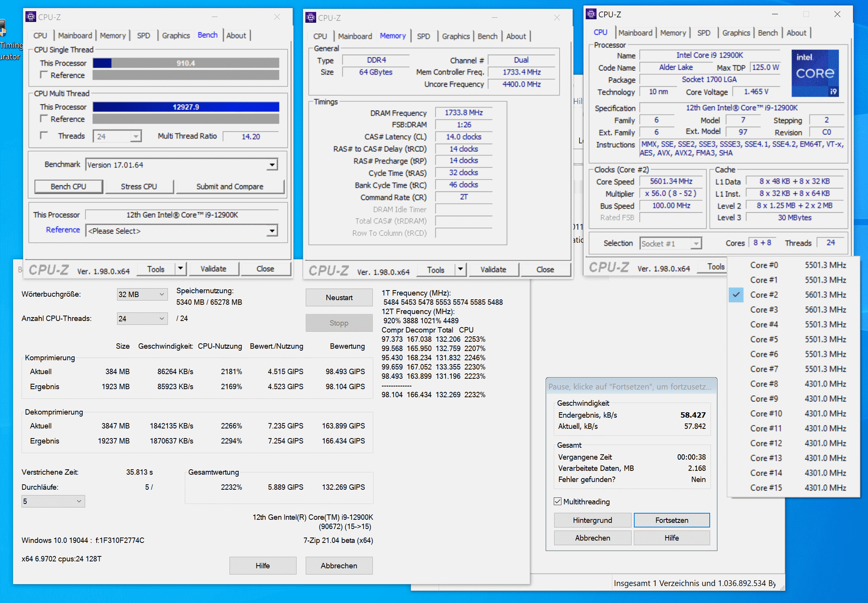Open the Bench tab in Memory window

[x=488, y=36]
